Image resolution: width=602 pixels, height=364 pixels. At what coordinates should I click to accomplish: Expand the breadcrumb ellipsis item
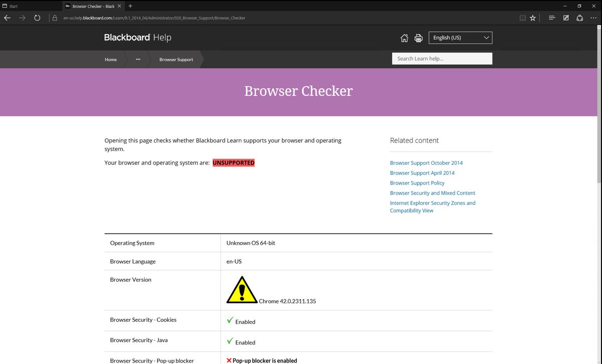(138, 60)
